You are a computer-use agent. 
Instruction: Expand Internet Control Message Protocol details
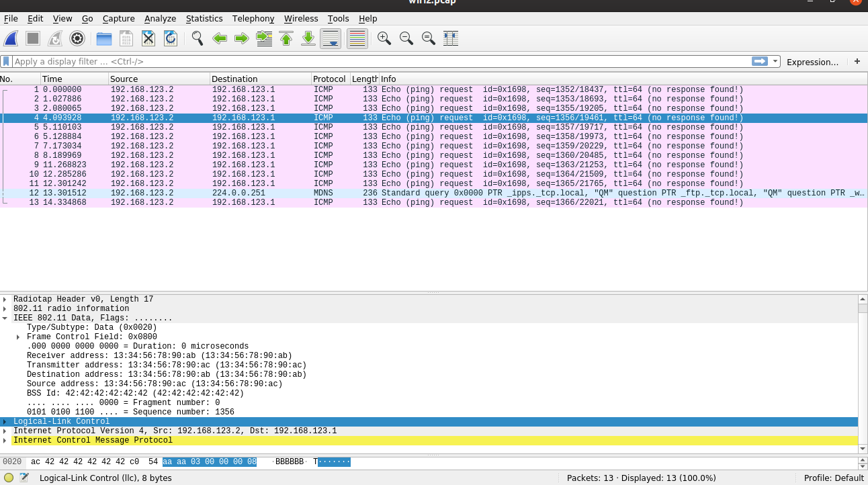coord(7,440)
